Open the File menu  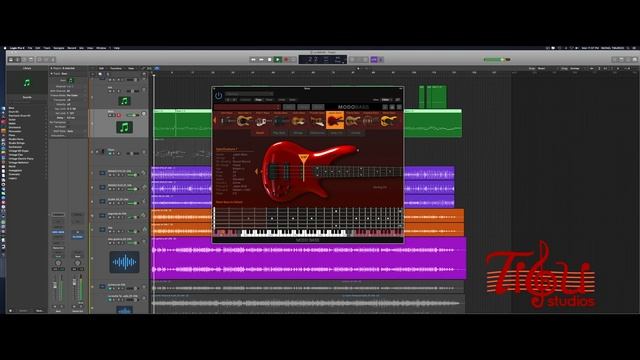(x=30, y=48)
